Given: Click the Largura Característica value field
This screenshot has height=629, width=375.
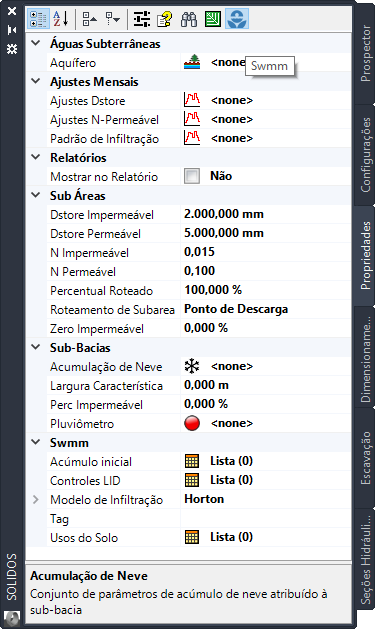Looking at the screenshot, I should (266, 386).
